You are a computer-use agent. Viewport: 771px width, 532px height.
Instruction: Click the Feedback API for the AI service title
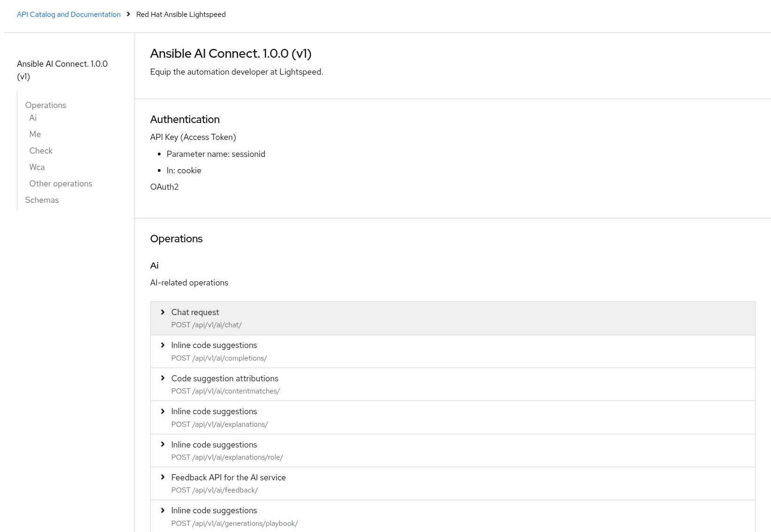click(x=228, y=478)
